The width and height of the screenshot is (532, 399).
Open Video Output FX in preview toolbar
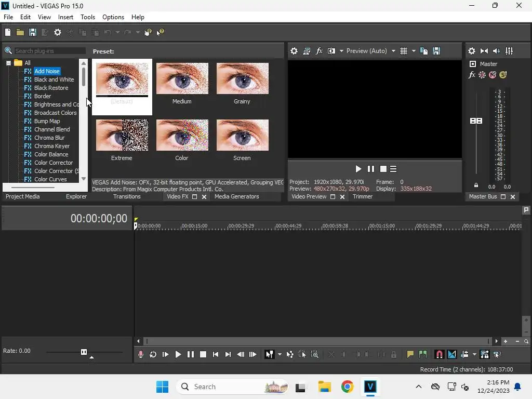pos(319,51)
